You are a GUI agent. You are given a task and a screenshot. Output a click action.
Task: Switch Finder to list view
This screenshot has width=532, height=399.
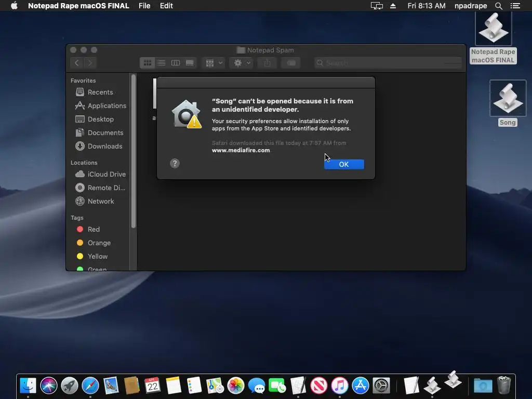pos(162,63)
